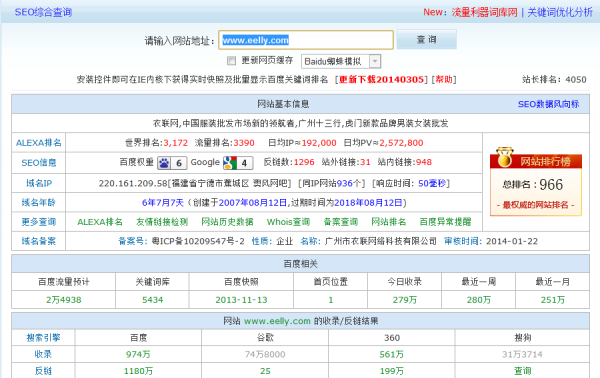Click Google indexed count 74万8000
Screen dimensions: 600x378
tap(265, 355)
